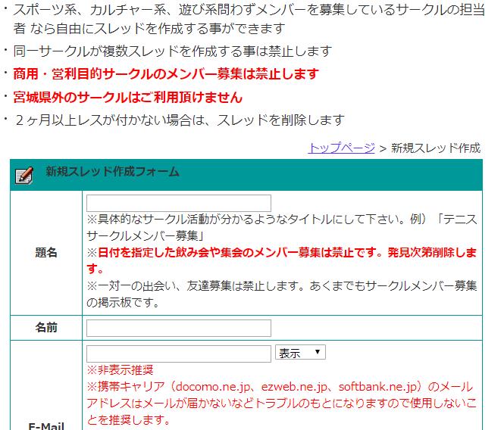Click the 携帯キャリア docomo.ne.jp email warning
Image resolution: width=504 pixels, height=430 pixels.
click(x=281, y=403)
